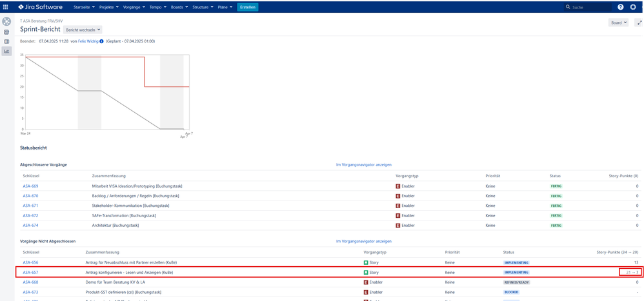The image size is (644, 301).
Task: Open the Backlog icon in the sidebar
Action: click(x=6, y=32)
